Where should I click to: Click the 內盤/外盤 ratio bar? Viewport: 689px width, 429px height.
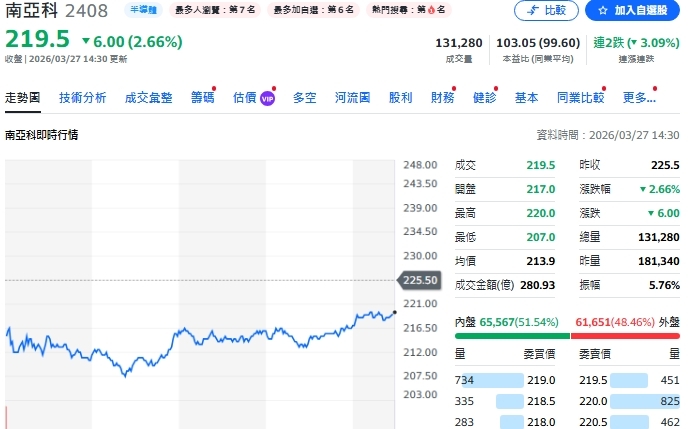click(567, 336)
